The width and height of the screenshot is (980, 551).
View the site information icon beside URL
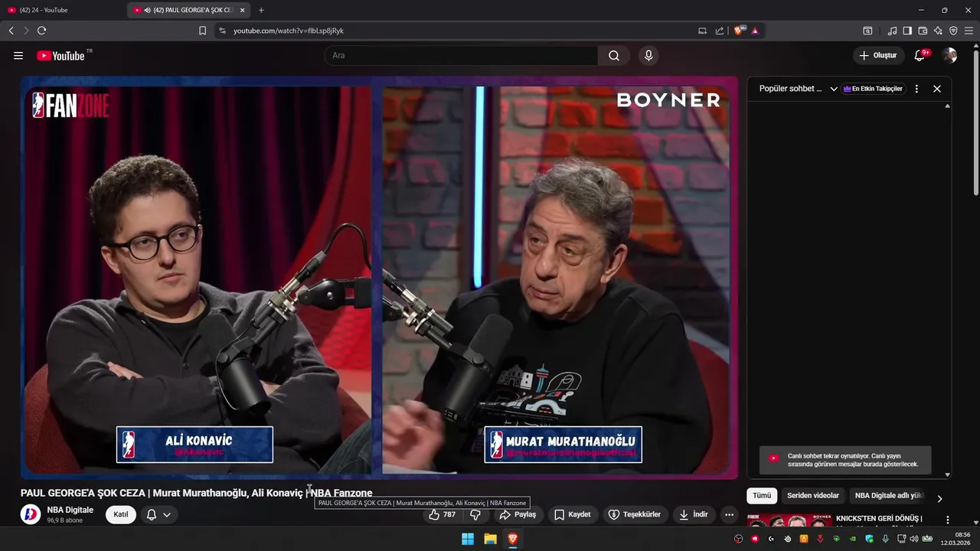(222, 31)
